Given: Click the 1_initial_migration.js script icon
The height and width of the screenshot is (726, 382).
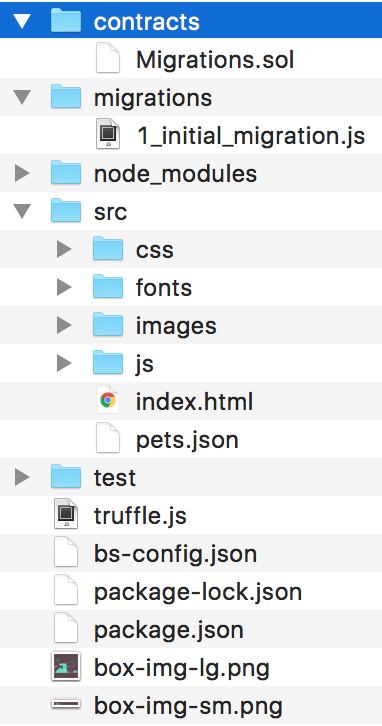Looking at the screenshot, I should tap(108, 135).
